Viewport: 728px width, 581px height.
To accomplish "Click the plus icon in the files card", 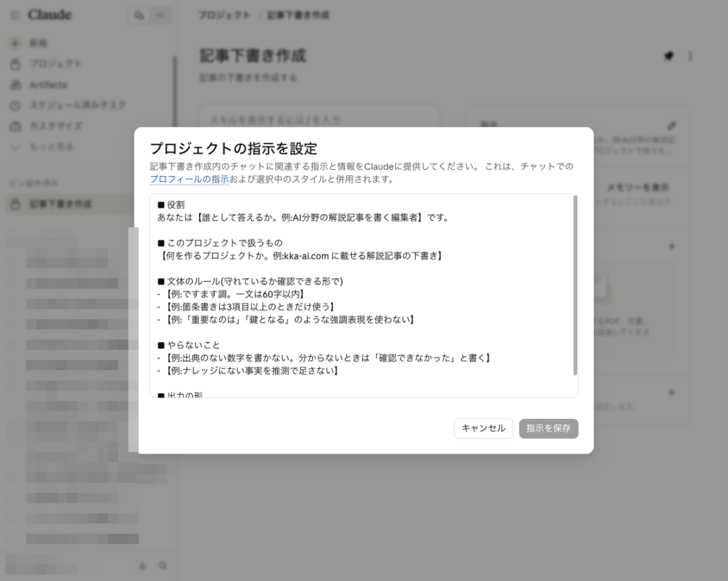I will pos(671,246).
